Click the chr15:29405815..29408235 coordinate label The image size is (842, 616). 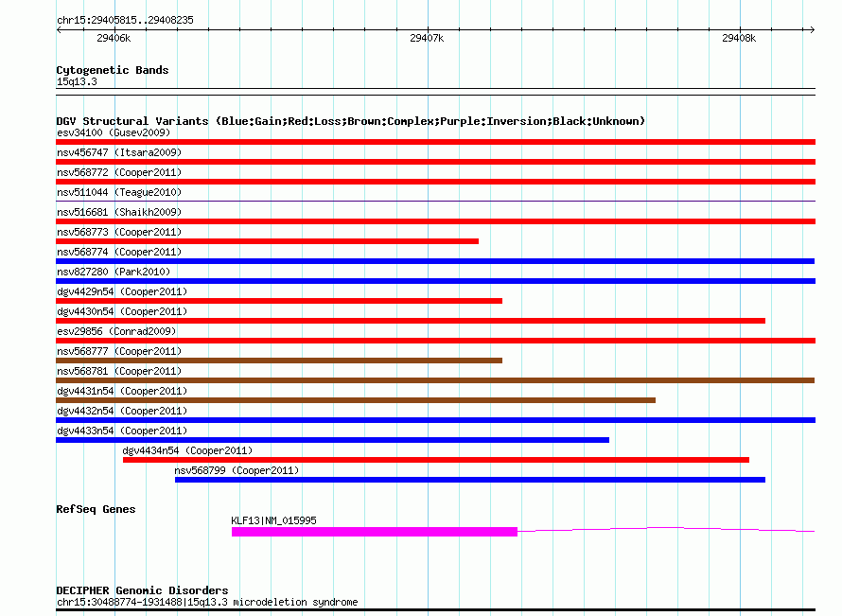125,21
